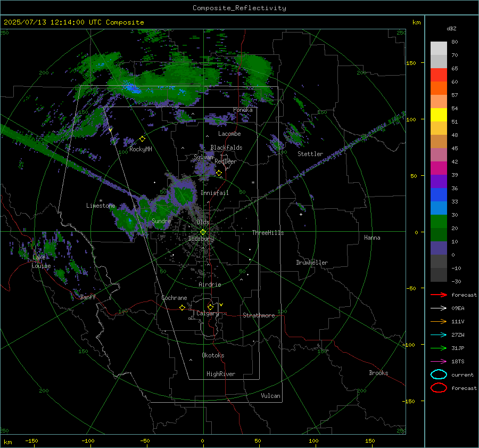The image size is (479, 448).
Task: Click the RedDeer city label
Action: point(226,161)
